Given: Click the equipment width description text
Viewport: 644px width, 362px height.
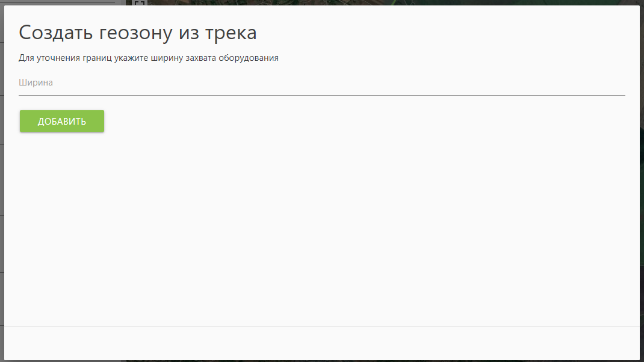Looking at the screenshot, I should click(x=149, y=58).
